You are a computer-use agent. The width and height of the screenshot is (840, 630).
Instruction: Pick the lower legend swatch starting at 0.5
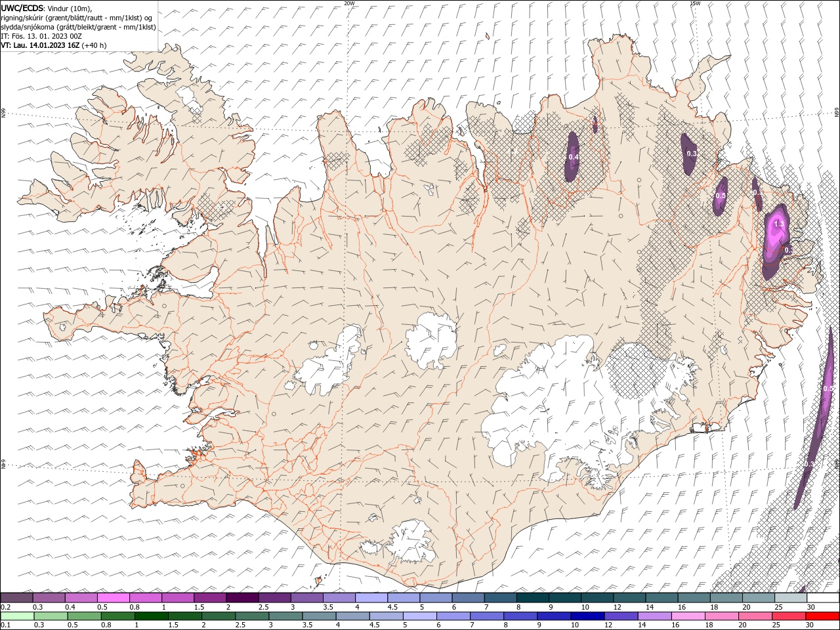pos(84,616)
